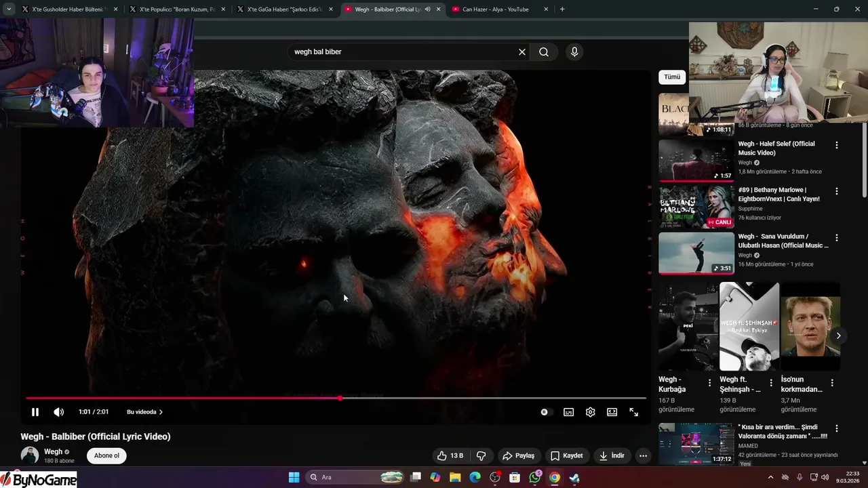Switch to theater mode view
The height and width of the screenshot is (488, 868).
[612, 412]
